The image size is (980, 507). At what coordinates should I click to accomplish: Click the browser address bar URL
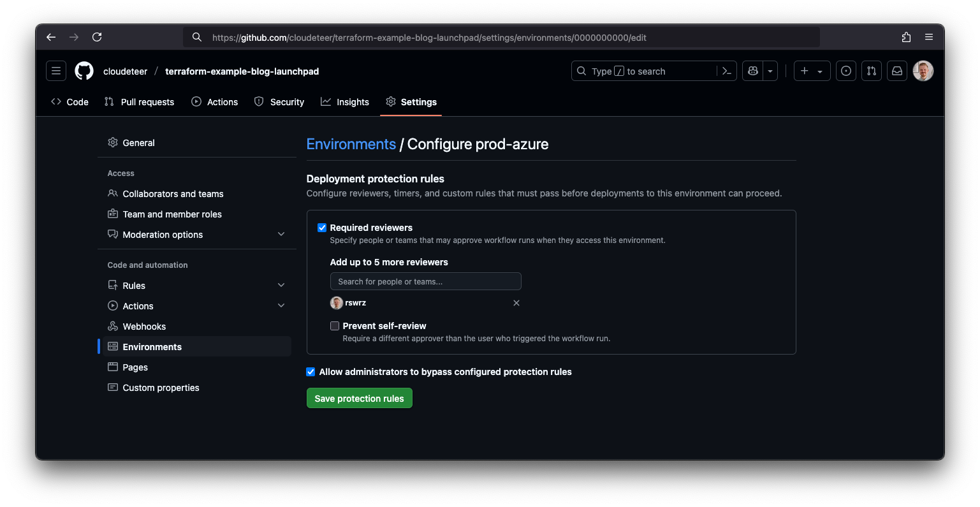(x=429, y=38)
